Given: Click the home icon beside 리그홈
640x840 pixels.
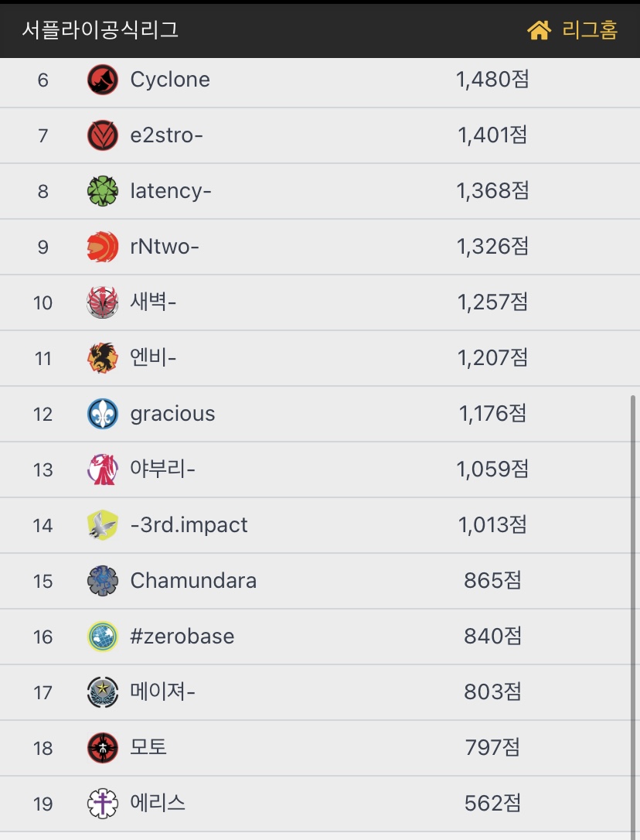Looking at the screenshot, I should 539,30.
